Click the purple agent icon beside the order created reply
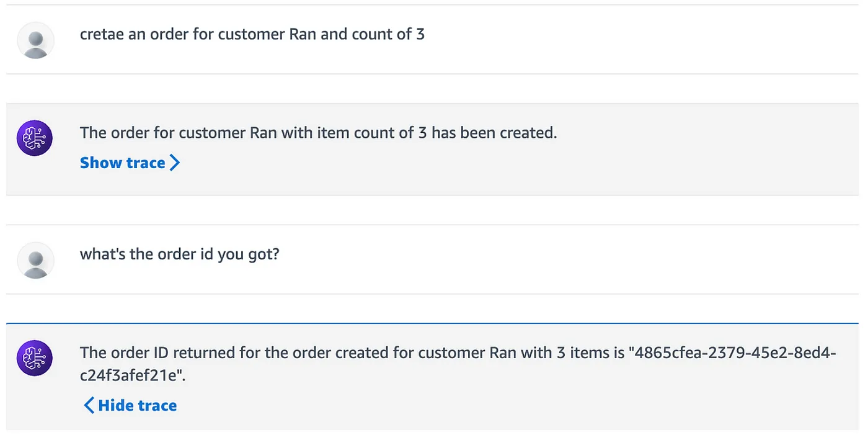868x440 pixels. point(34,138)
